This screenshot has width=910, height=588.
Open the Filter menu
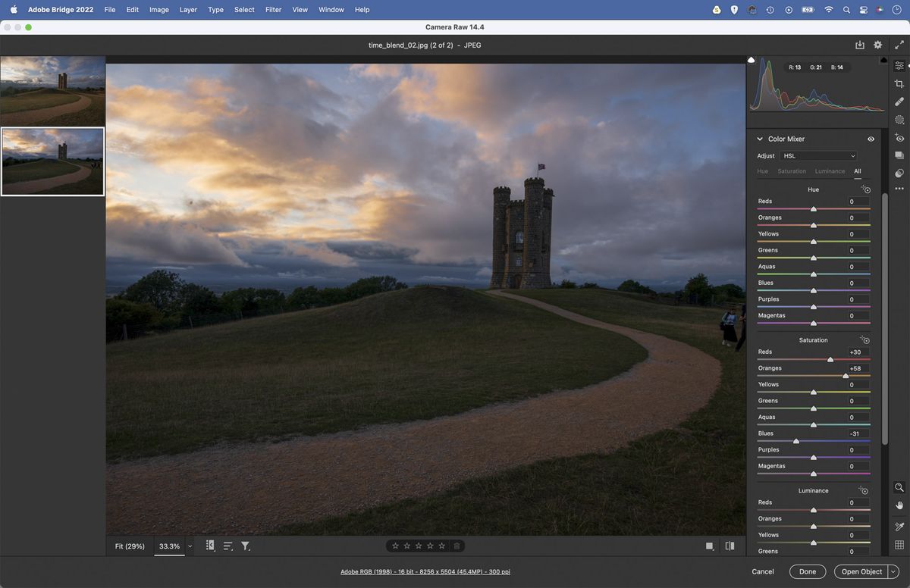tap(273, 9)
